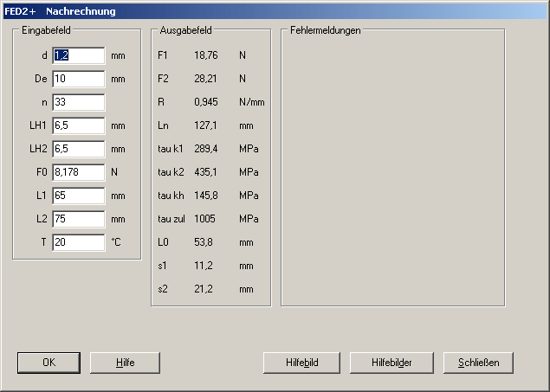550x392 pixels.
Task: Click the Hilfebild button
Action: [301, 363]
